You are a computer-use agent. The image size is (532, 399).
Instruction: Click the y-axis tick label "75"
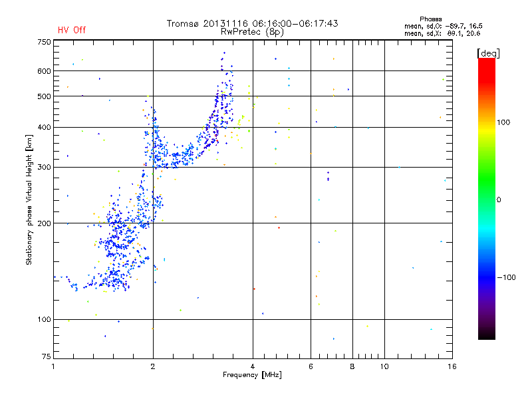click(x=47, y=356)
